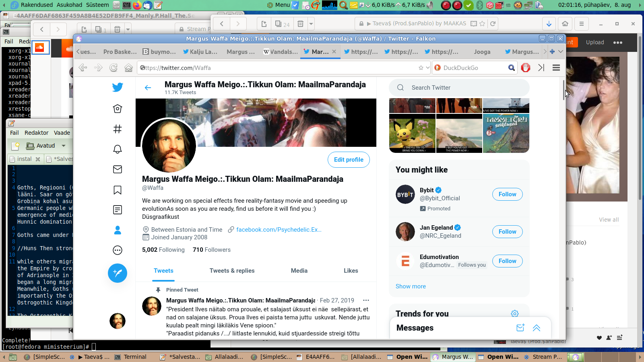This screenshot has height=362, width=644.
Task: Open the Media tab on profile
Action: coord(299,271)
